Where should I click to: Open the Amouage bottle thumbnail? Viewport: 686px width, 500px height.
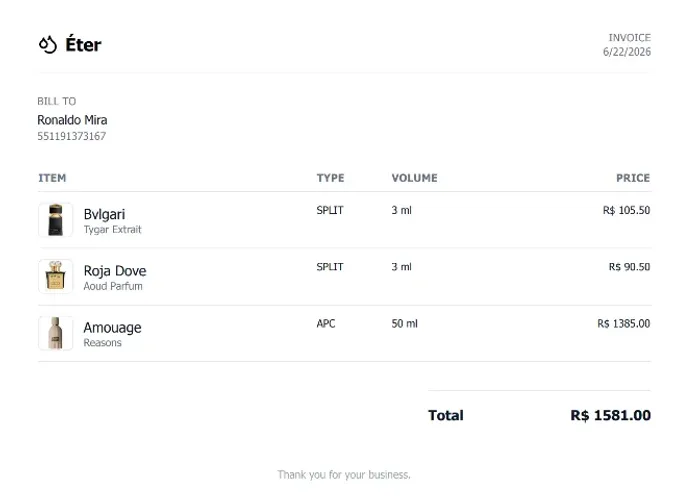pyautogui.click(x=56, y=333)
